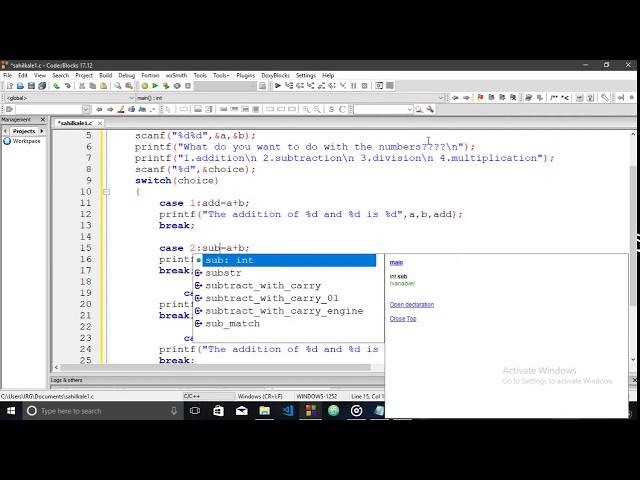
Task: Click the Replace icon
Action: tap(129, 86)
